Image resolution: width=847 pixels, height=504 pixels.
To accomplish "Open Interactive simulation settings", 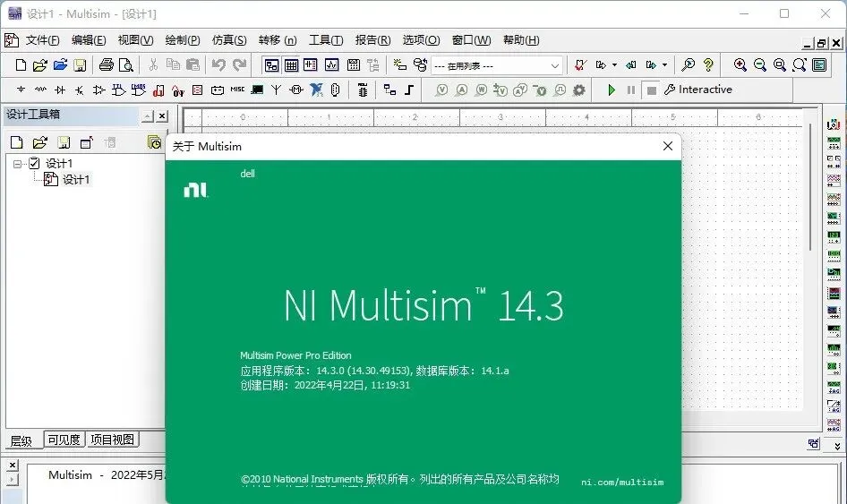I will pos(697,90).
